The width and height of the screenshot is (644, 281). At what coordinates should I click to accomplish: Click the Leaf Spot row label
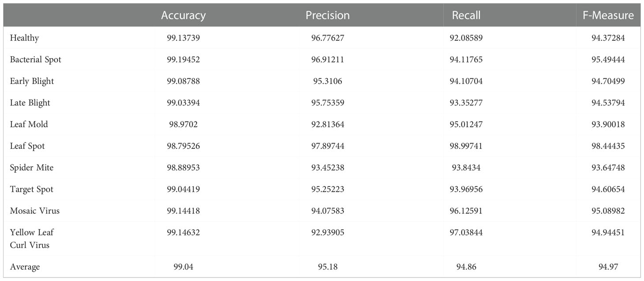tap(27, 146)
